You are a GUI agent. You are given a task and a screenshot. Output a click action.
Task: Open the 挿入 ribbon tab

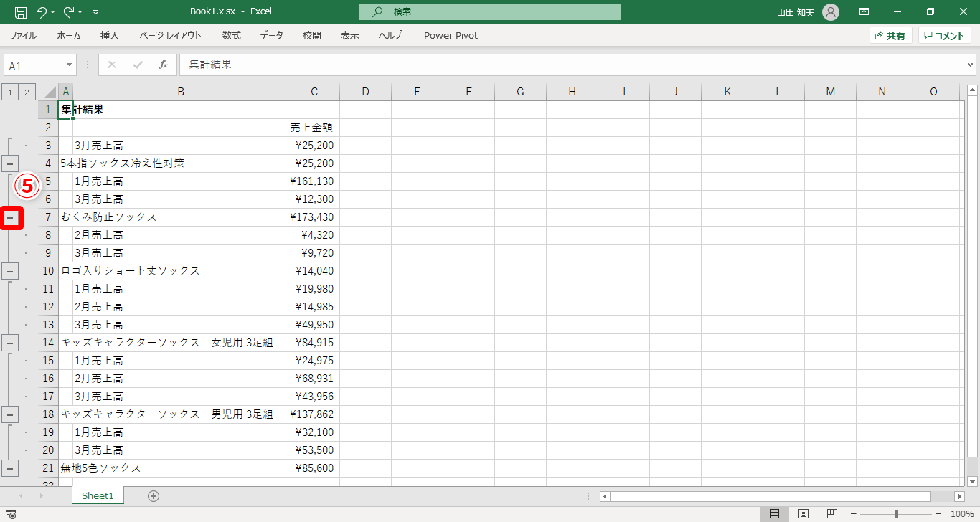tap(110, 35)
